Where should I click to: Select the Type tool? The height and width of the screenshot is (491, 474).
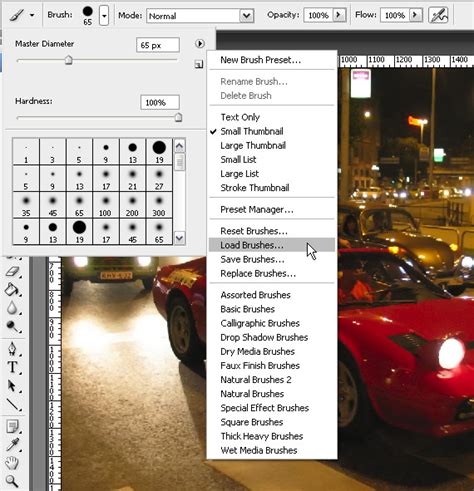13,367
